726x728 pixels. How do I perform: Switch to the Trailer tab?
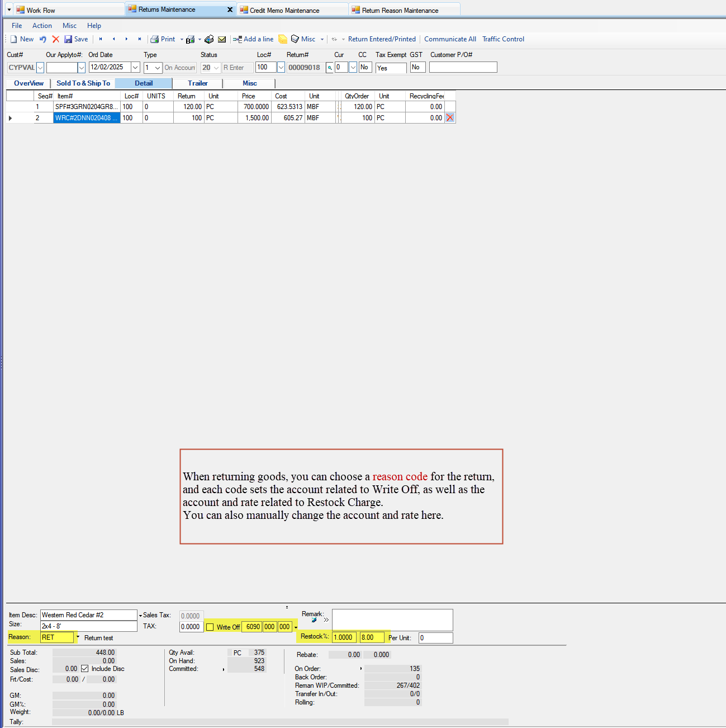tap(197, 83)
